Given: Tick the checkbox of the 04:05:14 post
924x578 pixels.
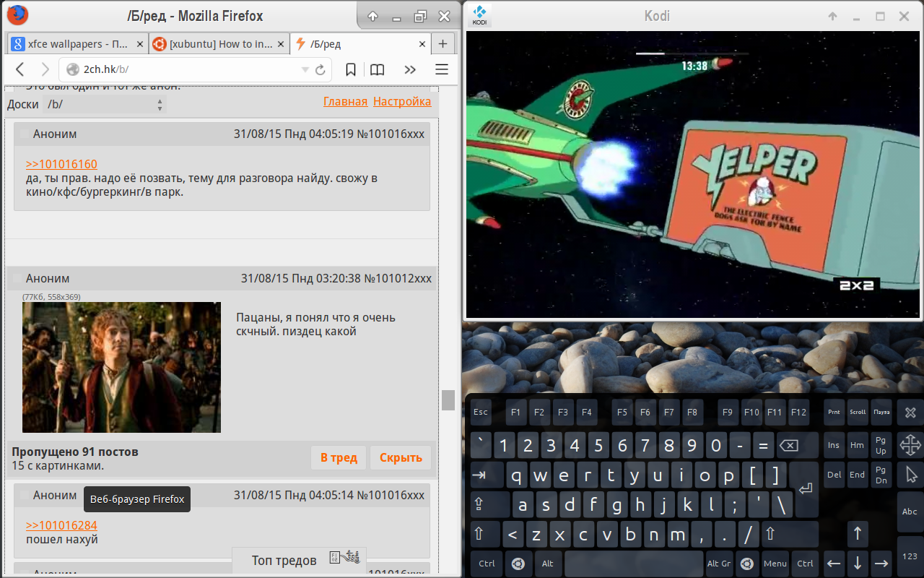Looking at the screenshot, I should pos(25,495).
